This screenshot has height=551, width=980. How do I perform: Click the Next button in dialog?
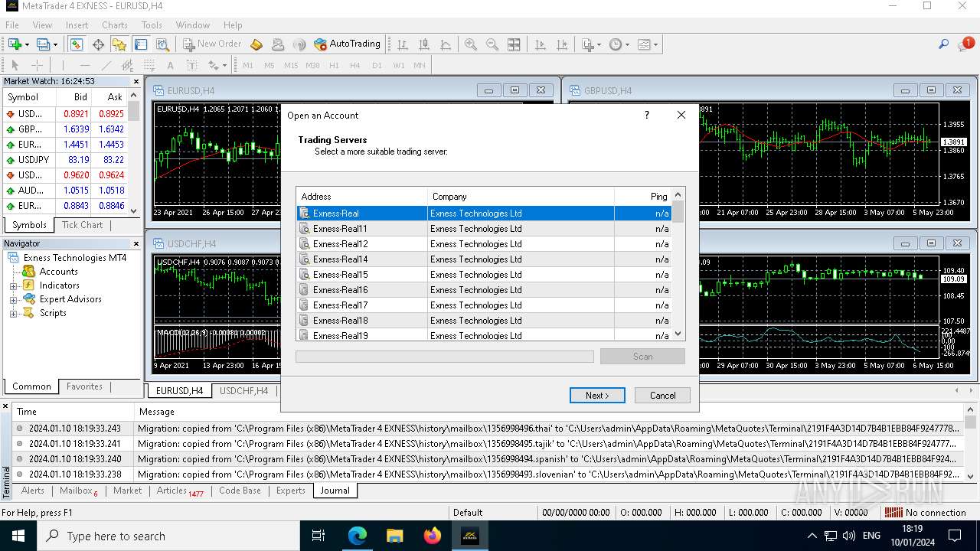(x=597, y=396)
